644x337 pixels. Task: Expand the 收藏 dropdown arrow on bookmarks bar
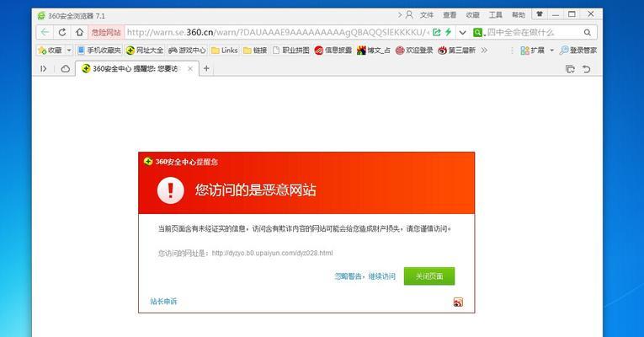(x=68, y=51)
